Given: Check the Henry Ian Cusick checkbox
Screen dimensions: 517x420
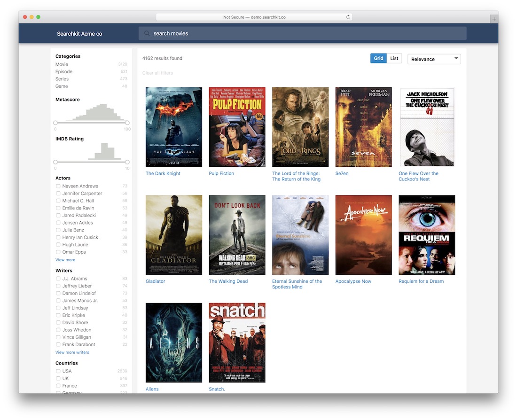Looking at the screenshot, I should (x=58, y=237).
